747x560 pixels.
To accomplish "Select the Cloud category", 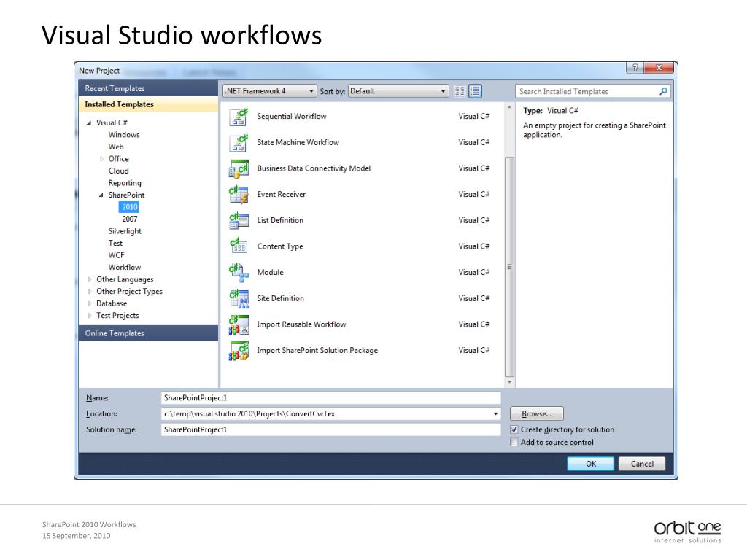I will pyautogui.click(x=119, y=171).
